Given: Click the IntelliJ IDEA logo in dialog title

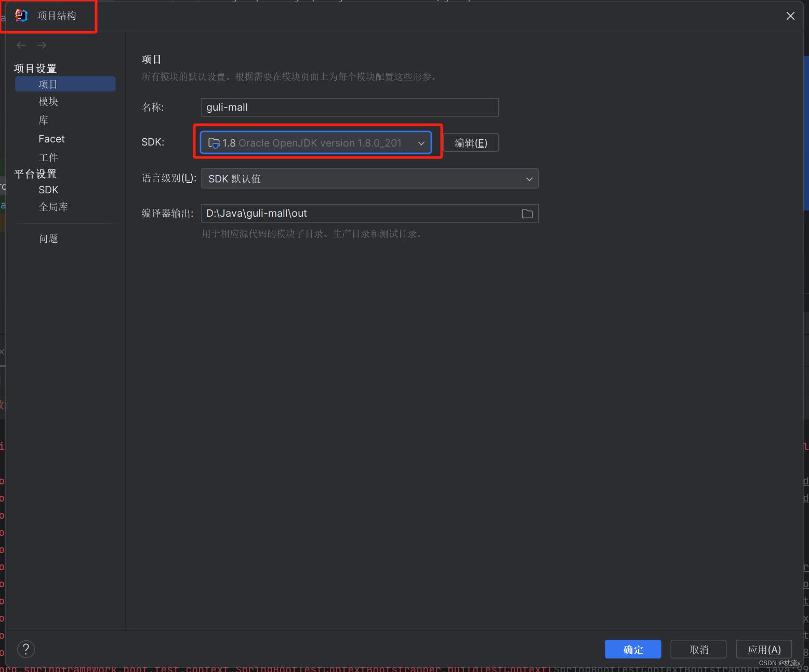Looking at the screenshot, I should pyautogui.click(x=21, y=15).
